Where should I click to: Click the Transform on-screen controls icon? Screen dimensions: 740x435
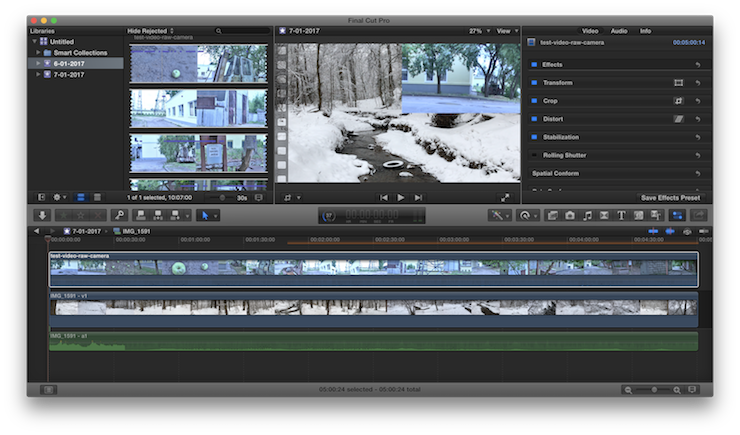(678, 83)
